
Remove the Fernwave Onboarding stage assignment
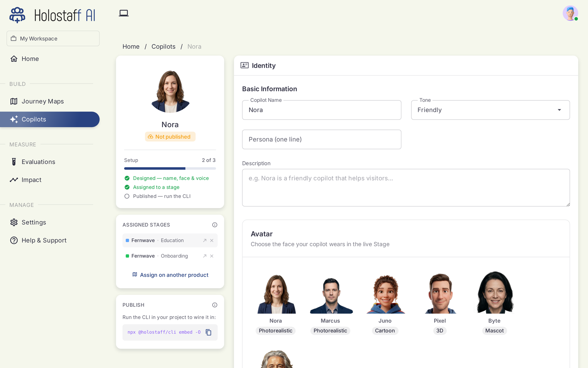click(x=212, y=256)
